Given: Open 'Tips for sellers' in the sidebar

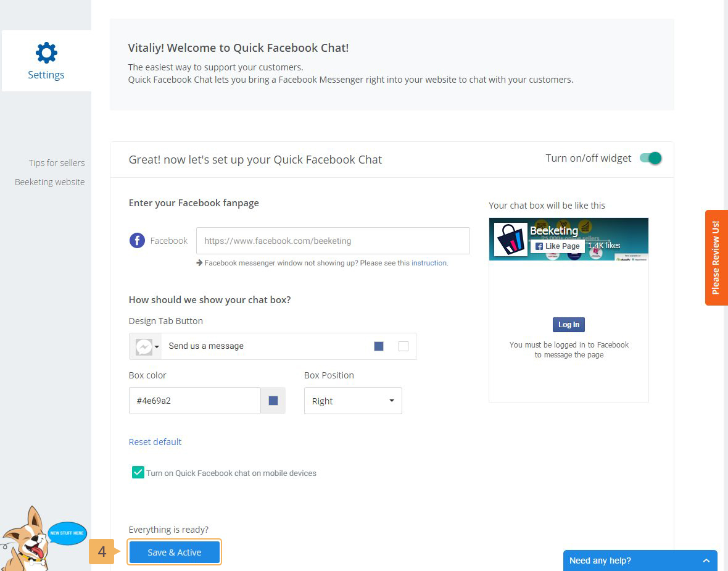Looking at the screenshot, I should pos(57,163).
